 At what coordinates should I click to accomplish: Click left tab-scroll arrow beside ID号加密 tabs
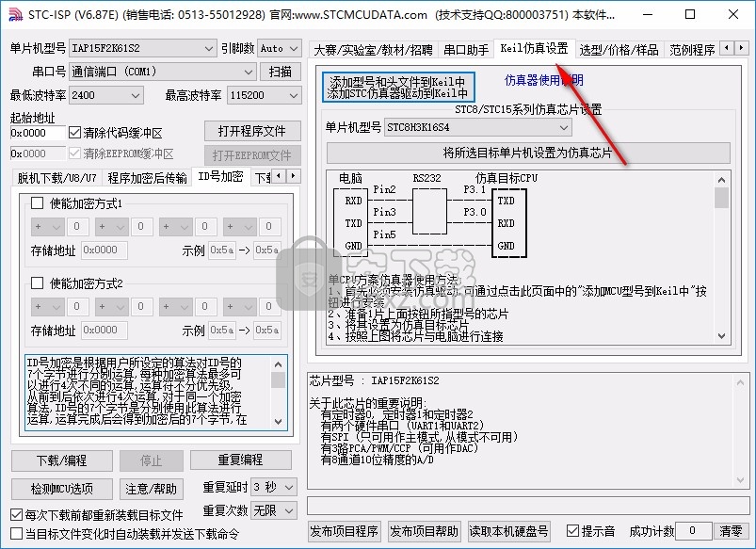coord(280,175)
